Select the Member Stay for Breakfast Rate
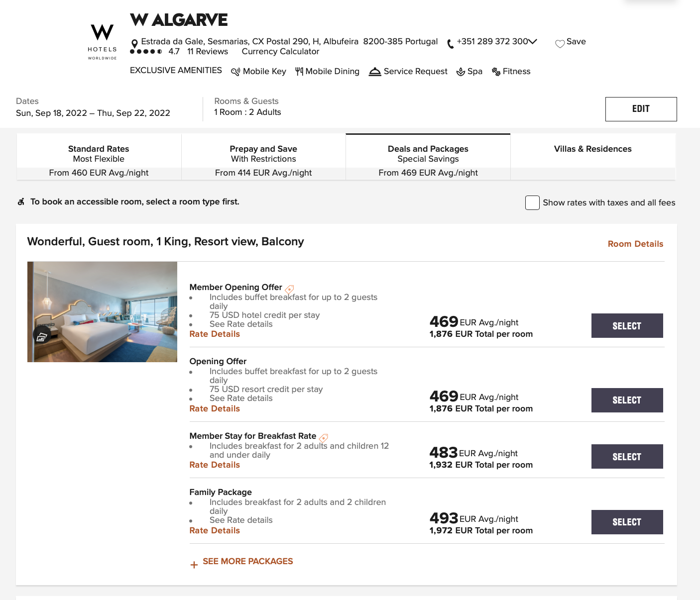The width and height of the screenshot is (700, 600). (x=627, y=456)
